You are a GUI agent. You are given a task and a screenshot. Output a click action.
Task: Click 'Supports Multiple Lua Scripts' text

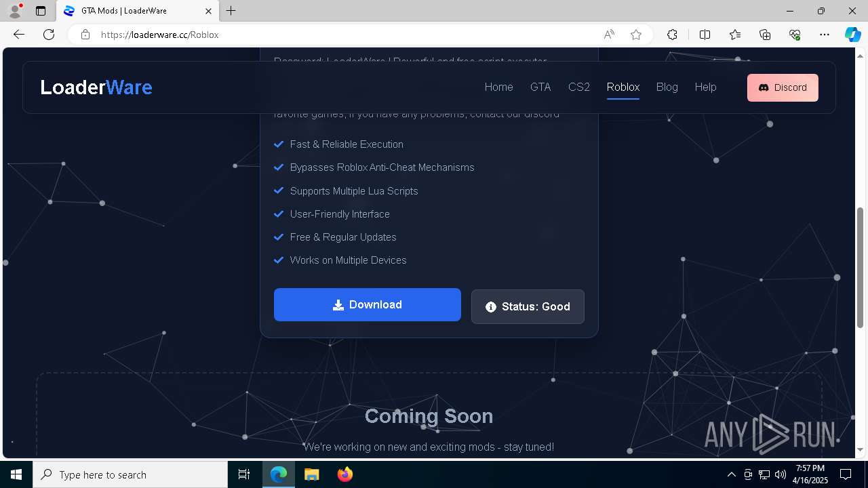(354, 191)
